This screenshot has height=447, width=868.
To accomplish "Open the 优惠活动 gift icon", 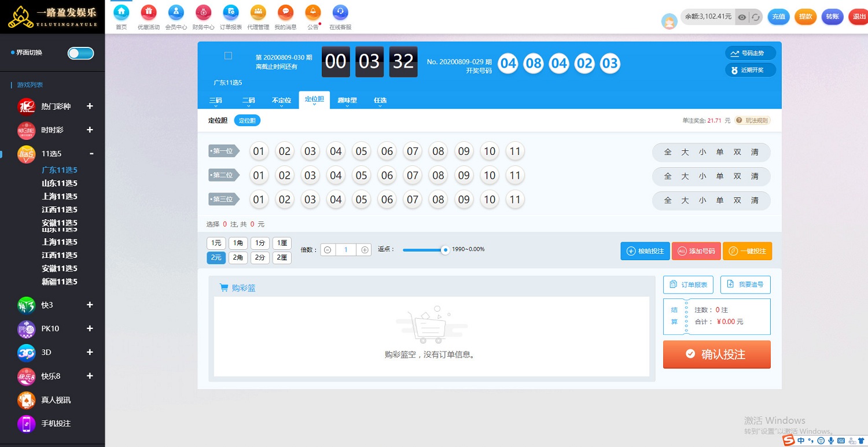I will click(149, 12).
